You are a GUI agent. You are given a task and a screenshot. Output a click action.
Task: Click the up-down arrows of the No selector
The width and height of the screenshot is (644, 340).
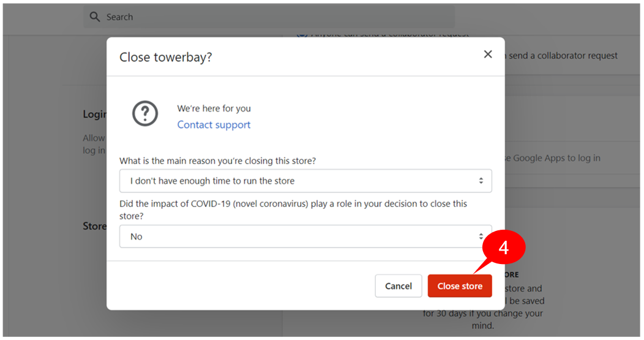tap(481, 236)
